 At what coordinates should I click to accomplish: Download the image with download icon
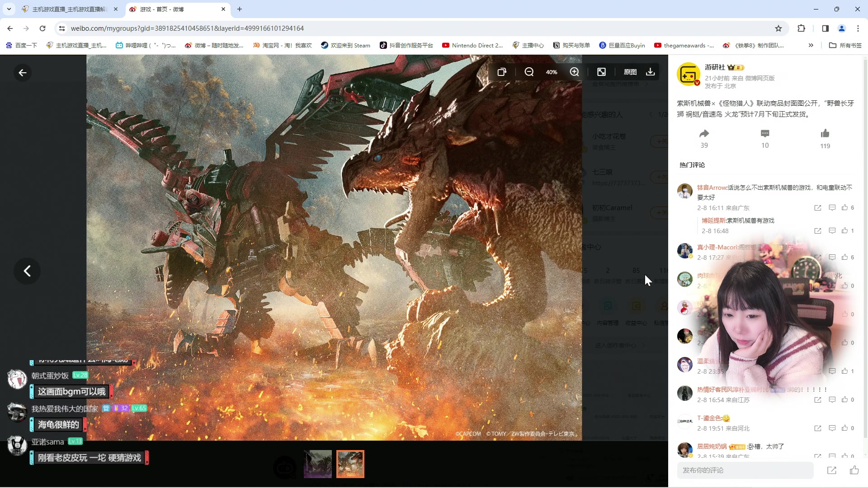tap(650, 72)
